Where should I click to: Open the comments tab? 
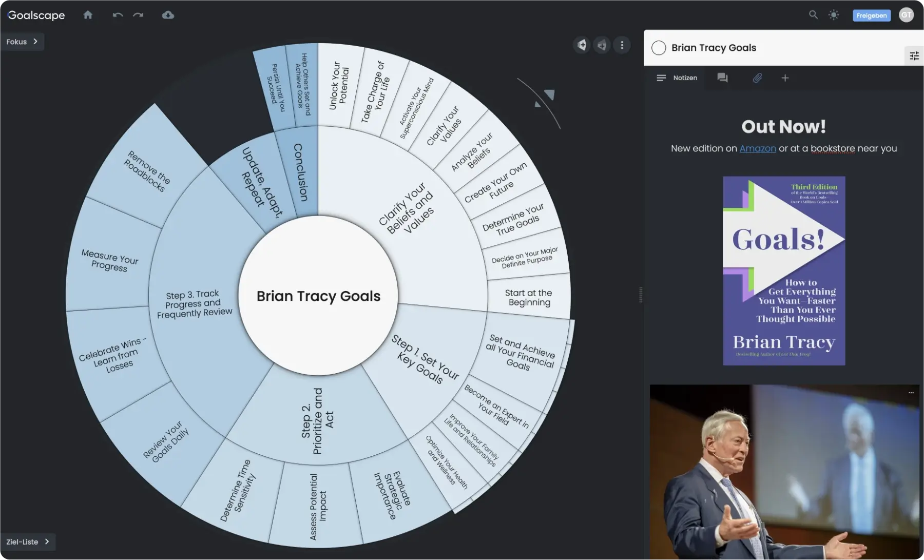722,78
